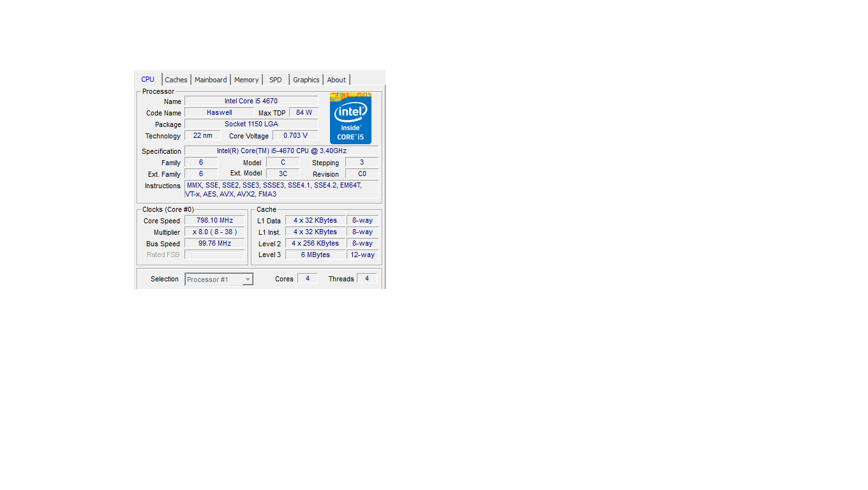Switch to the CPU tab
Screen dimensions: 868x490
click(x=148, y=79)
